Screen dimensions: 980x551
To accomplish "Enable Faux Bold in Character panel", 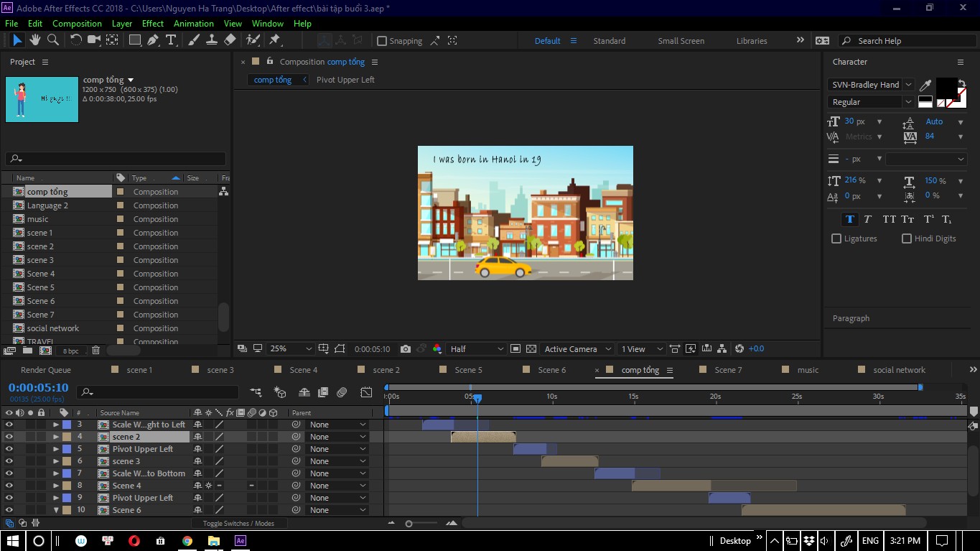I will [x=850, y=219].
